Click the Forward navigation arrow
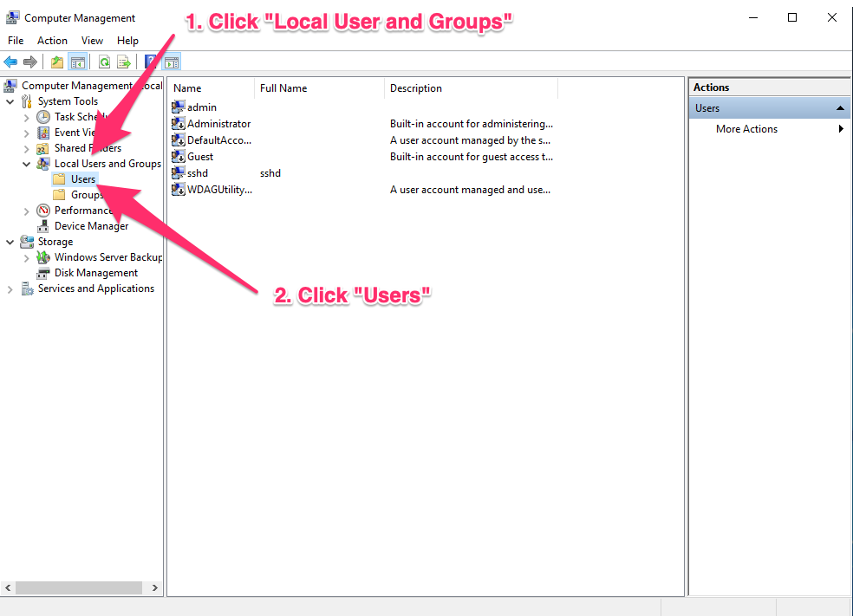The height and width of the screenshot is (616, 853). (x=29, y=61)
